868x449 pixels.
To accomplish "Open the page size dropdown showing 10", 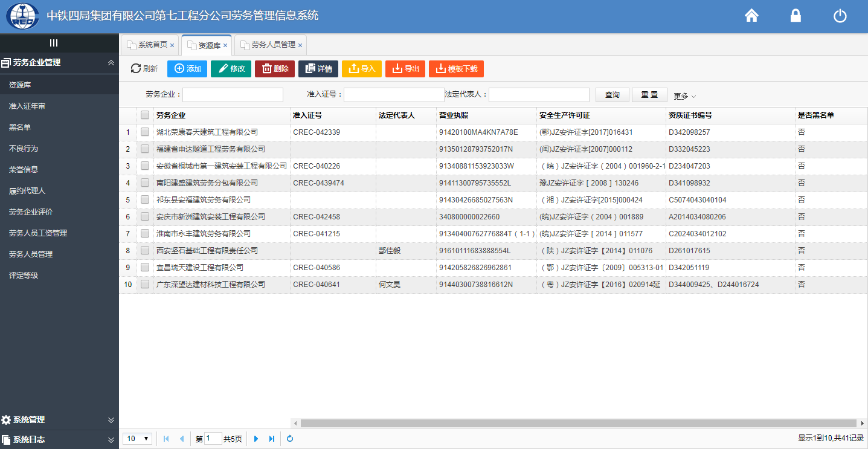I will coord(138,439).
